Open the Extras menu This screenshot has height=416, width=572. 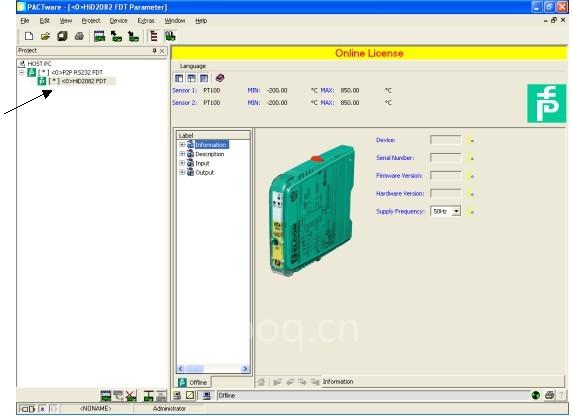click(146, 21)
